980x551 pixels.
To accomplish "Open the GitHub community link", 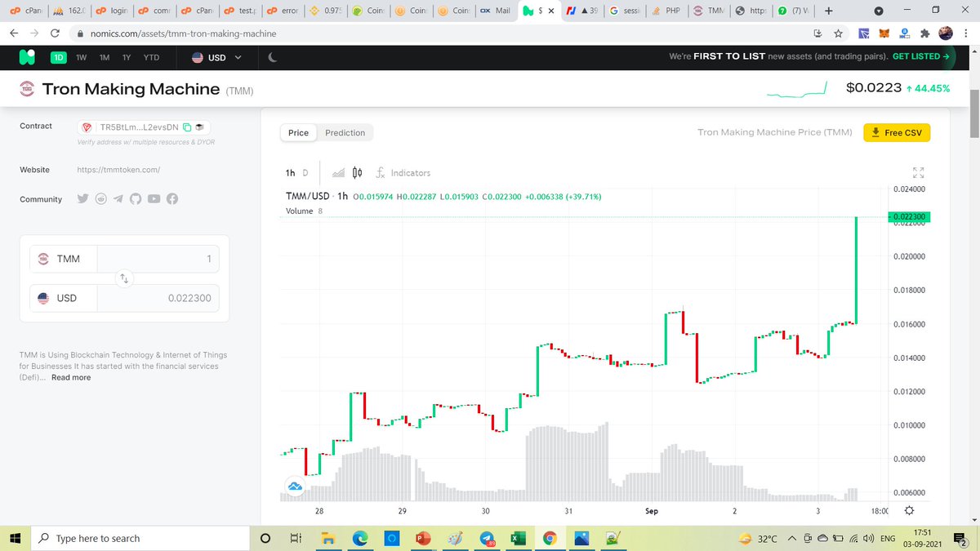I will click(x=136, y=199).
